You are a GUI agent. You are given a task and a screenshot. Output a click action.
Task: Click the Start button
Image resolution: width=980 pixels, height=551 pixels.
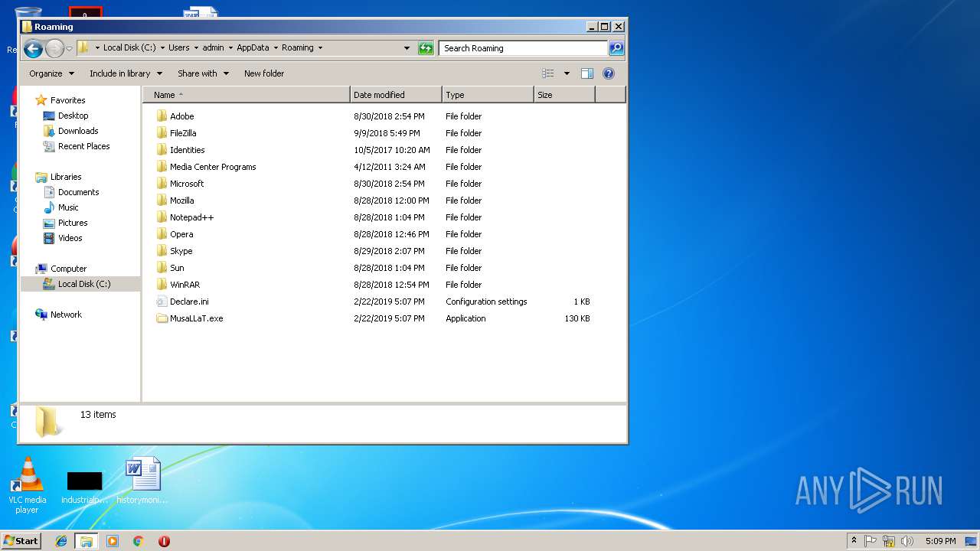click(x=21, y=540)
